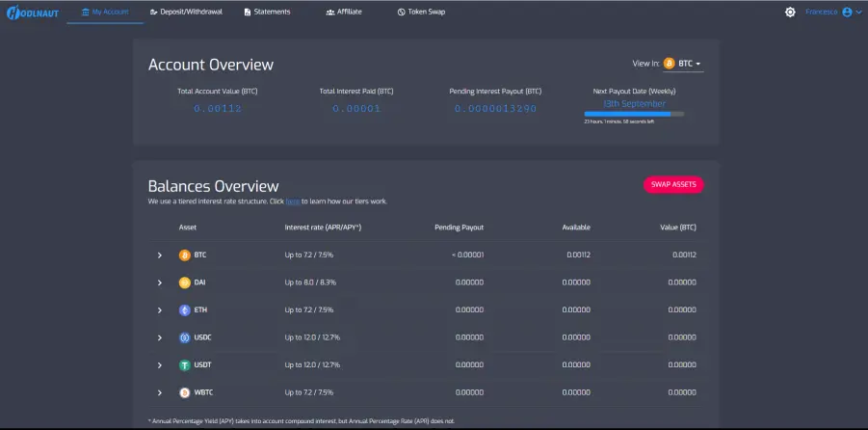Click the Pending Payout column header
This screenshot has height=430, width=868.
tap(459, 228)
